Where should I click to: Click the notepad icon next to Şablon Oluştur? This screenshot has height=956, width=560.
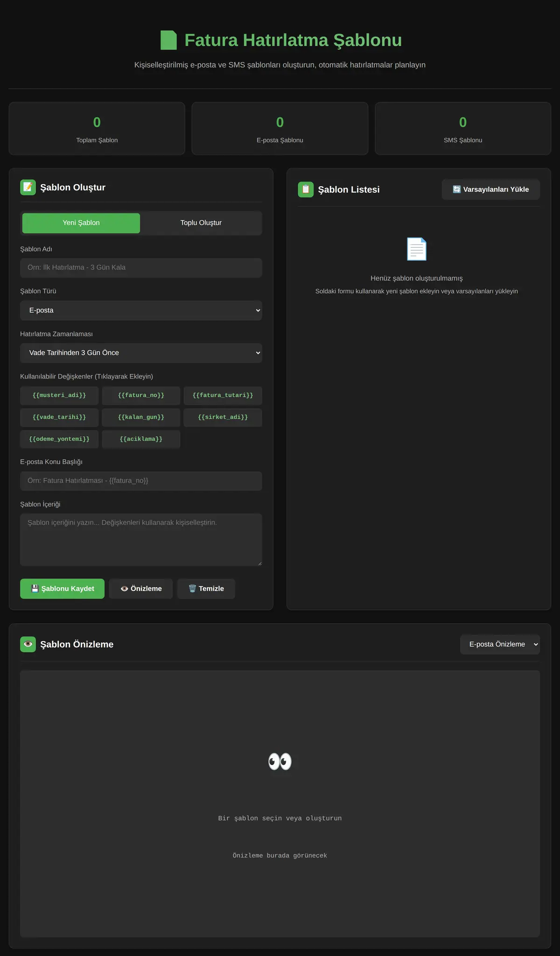(x=28, y=187)
